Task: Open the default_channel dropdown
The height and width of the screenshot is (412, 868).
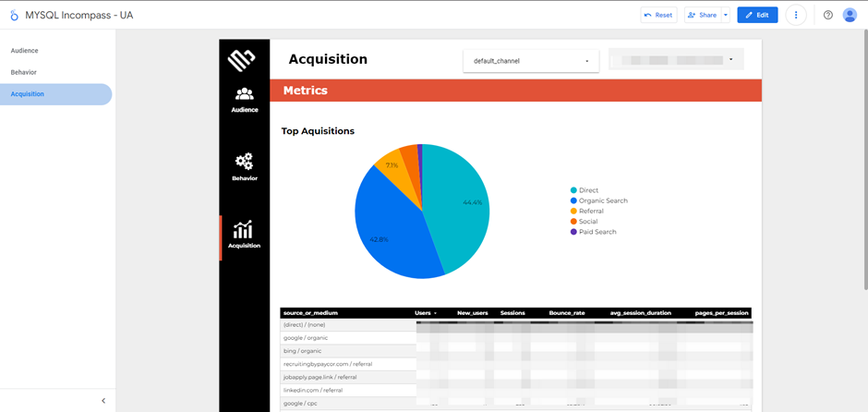Action: coord(530,61)
